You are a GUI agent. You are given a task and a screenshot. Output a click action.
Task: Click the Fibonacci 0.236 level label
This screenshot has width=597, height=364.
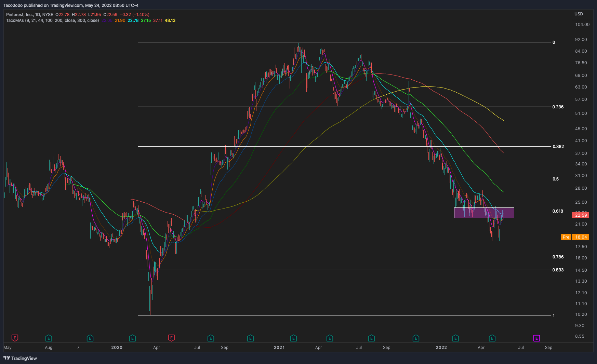click(558, 107)
